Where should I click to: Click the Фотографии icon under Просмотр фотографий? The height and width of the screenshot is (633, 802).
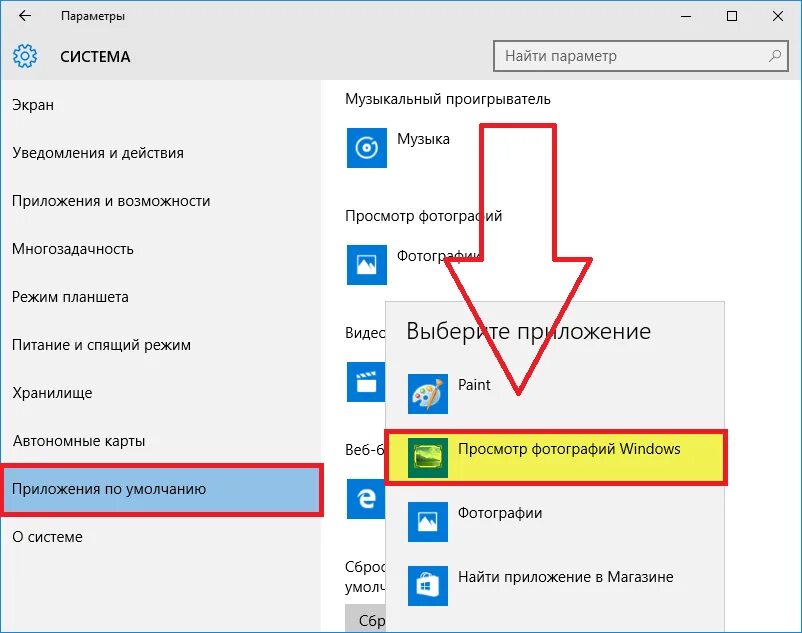367,265
